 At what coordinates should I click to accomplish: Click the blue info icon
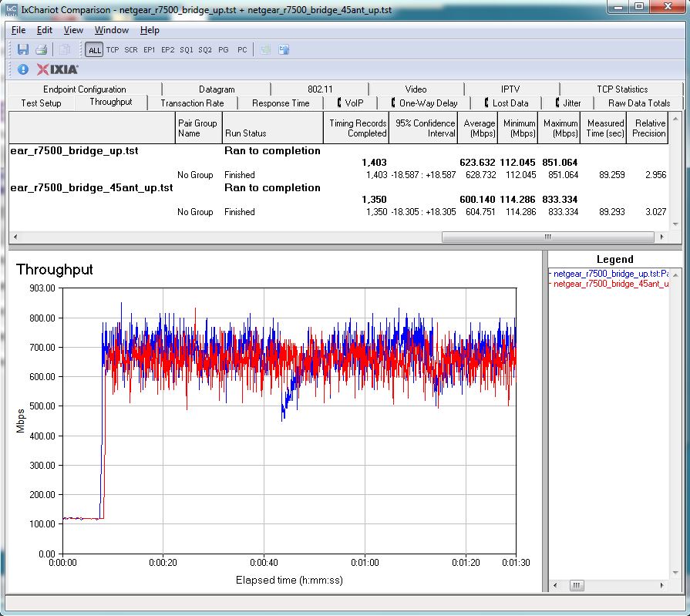[23, 69]
